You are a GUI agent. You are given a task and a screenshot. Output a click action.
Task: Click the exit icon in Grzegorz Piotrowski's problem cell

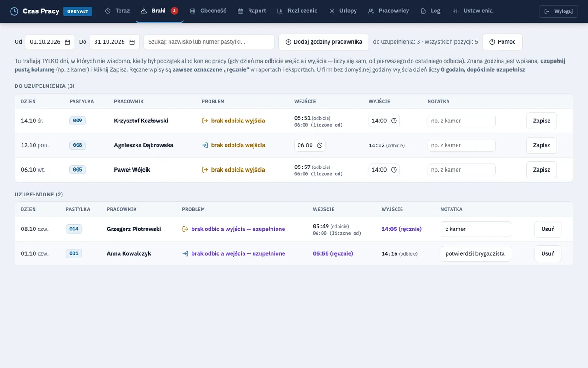click(185, 229)
